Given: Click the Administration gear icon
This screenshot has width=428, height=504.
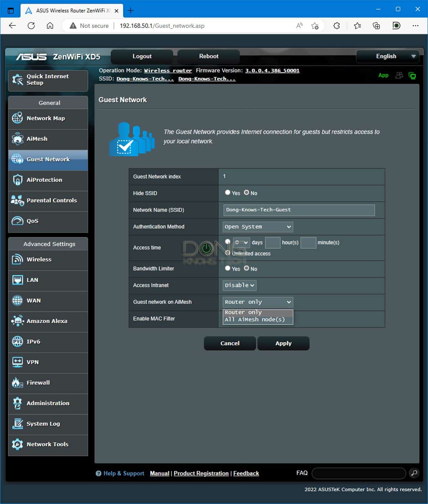Looking at the screenshot, I should point(17,403).
